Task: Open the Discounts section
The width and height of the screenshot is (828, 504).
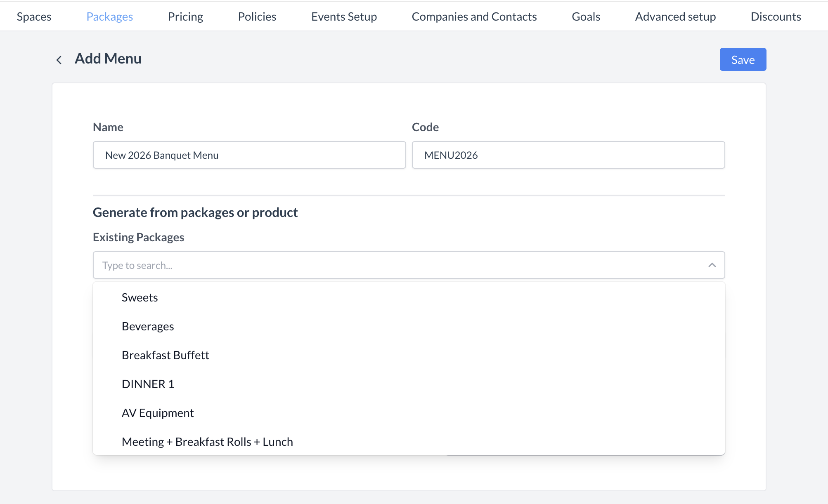Action: click(776, 16)
